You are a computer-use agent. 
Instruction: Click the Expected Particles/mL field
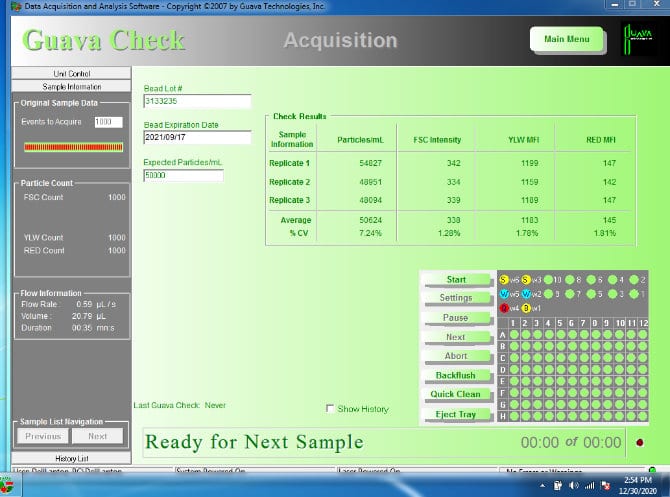(184, 175)
